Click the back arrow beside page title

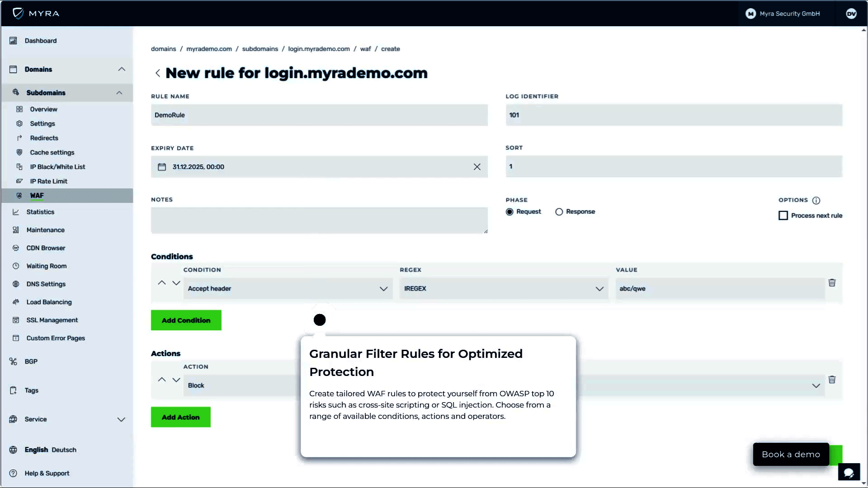pos(158,73)
